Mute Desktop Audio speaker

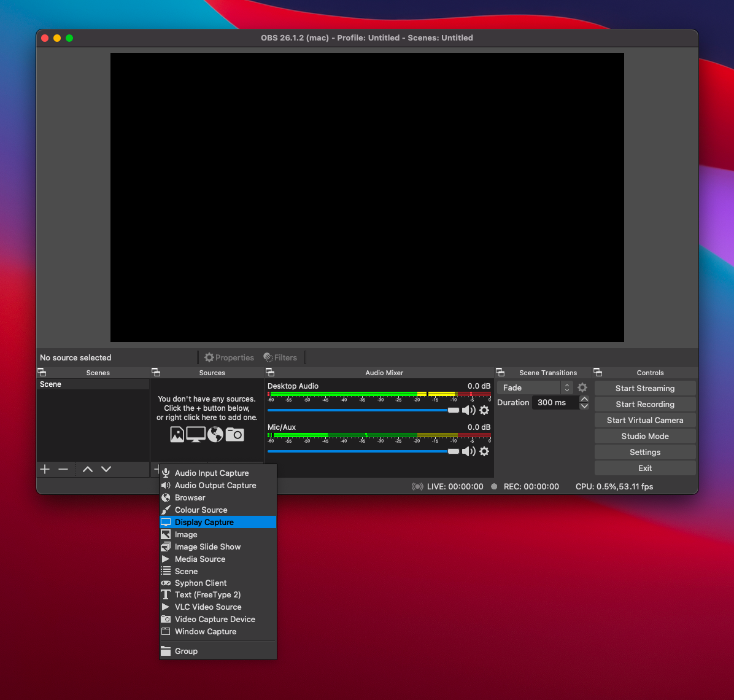[x=468, y=410]
